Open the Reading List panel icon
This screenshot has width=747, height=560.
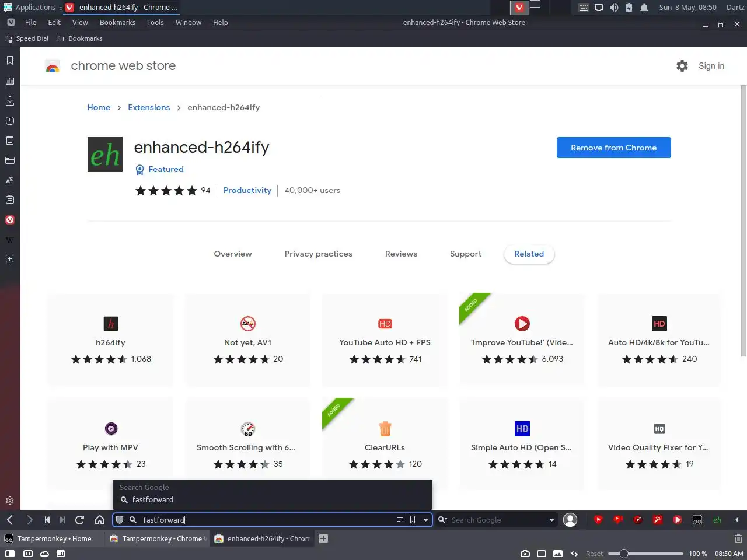(10, 81)
